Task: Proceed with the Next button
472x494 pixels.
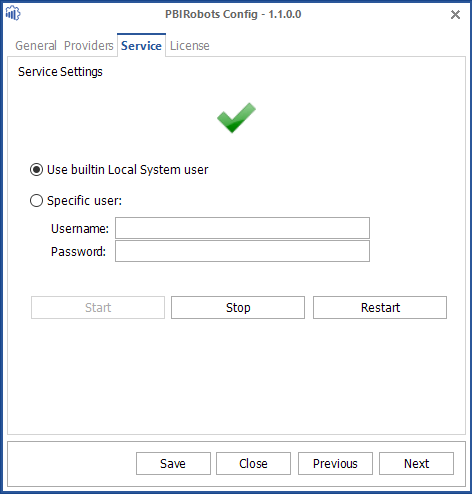Action: point(416,463)
